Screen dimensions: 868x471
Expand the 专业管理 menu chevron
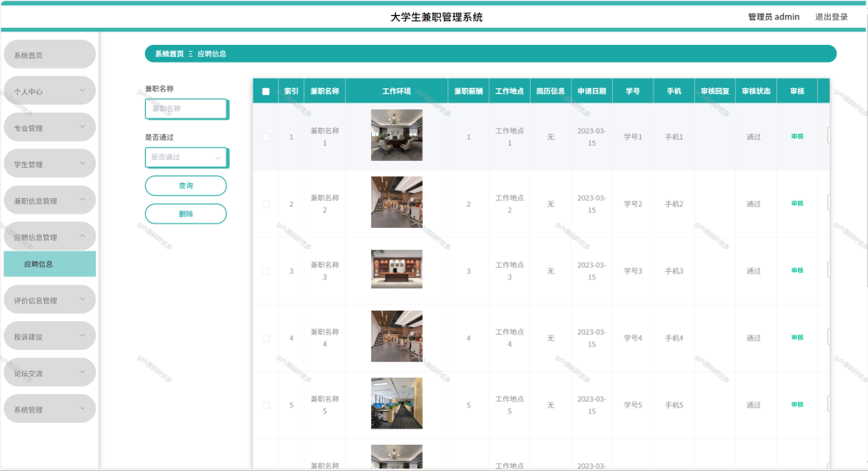(82, 127)
